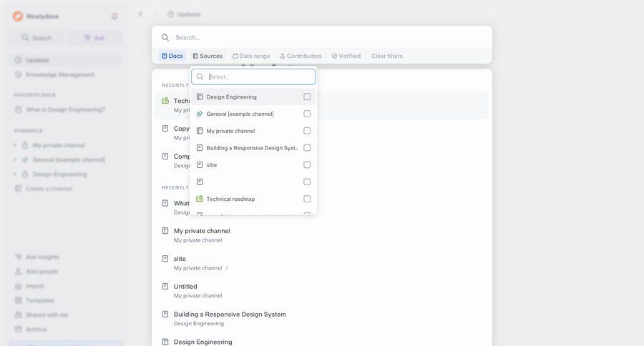This screenshot has width=644, height=346.
Task: Open Building a Responsive Design System result
Action: click(x=229, y=314)
